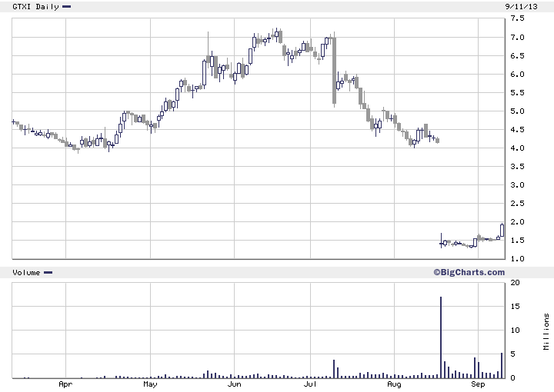554x392 pixels.
Task: Click the 1.0 price axis label
Action: tap(517, 258)
